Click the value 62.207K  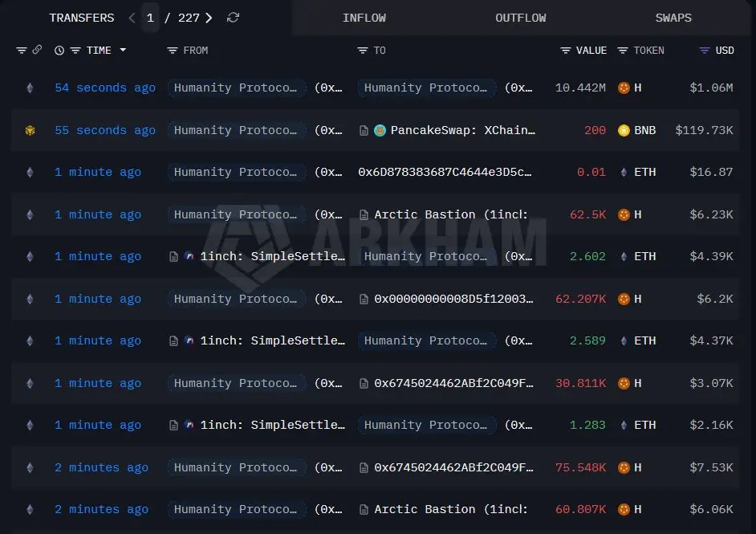pyautogui.click(x=580, y=299)
